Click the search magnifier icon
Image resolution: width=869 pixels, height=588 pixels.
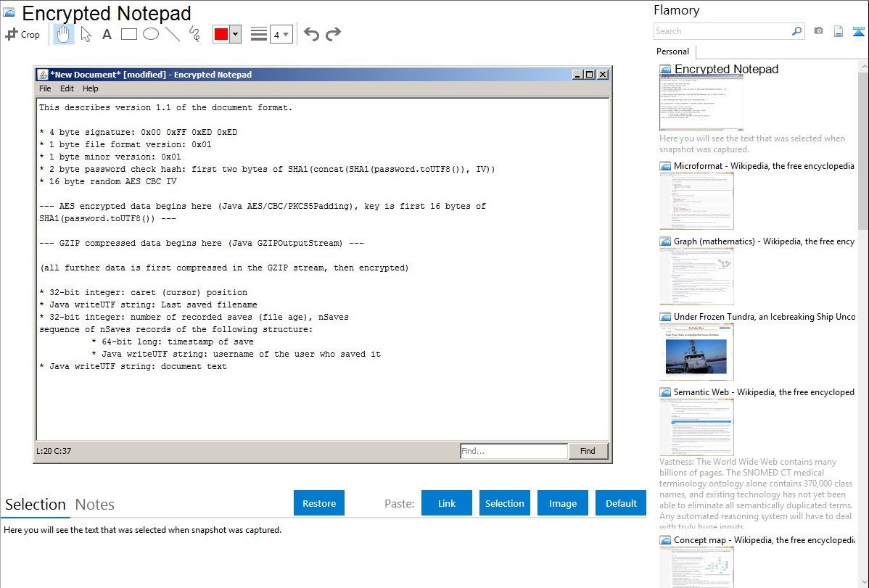tap(796, 31)
